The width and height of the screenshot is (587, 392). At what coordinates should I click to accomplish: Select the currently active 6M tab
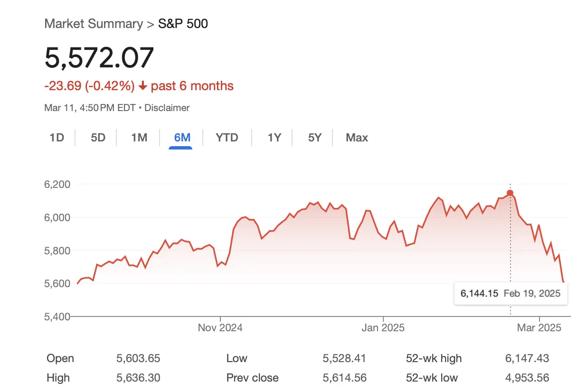pos(181,138)
